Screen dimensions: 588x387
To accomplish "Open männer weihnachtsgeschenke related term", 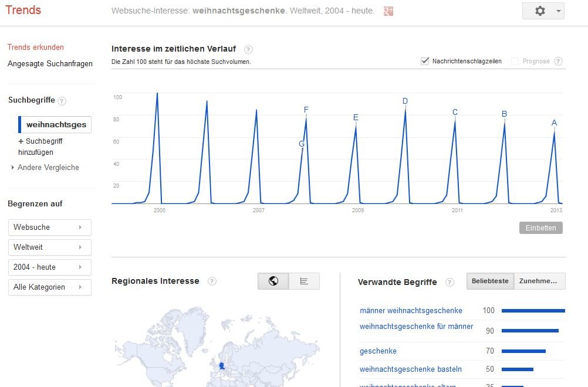I will pos(411,311).
